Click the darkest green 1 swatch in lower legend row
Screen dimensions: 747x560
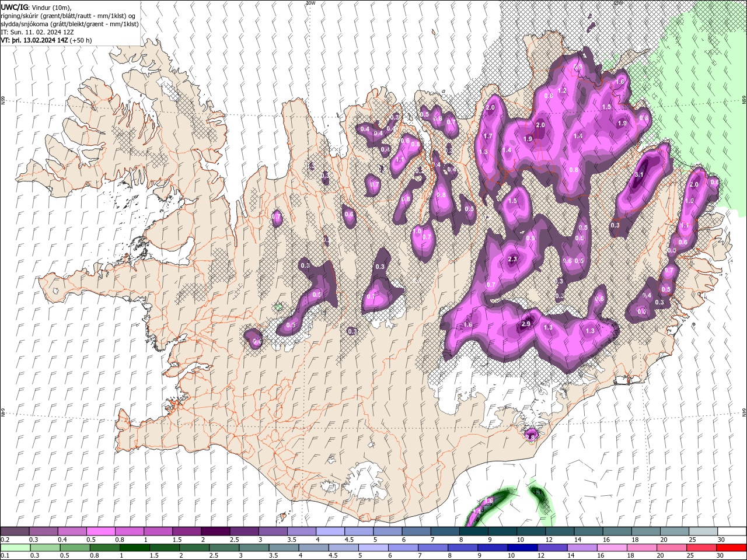tap(134, 548)
